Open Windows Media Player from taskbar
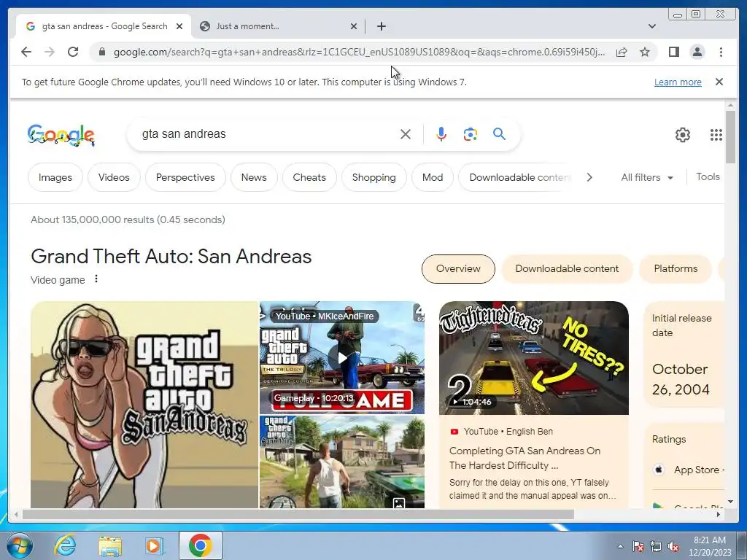Image resolution: width=747 pixels, height=560 pixels. 155,545
